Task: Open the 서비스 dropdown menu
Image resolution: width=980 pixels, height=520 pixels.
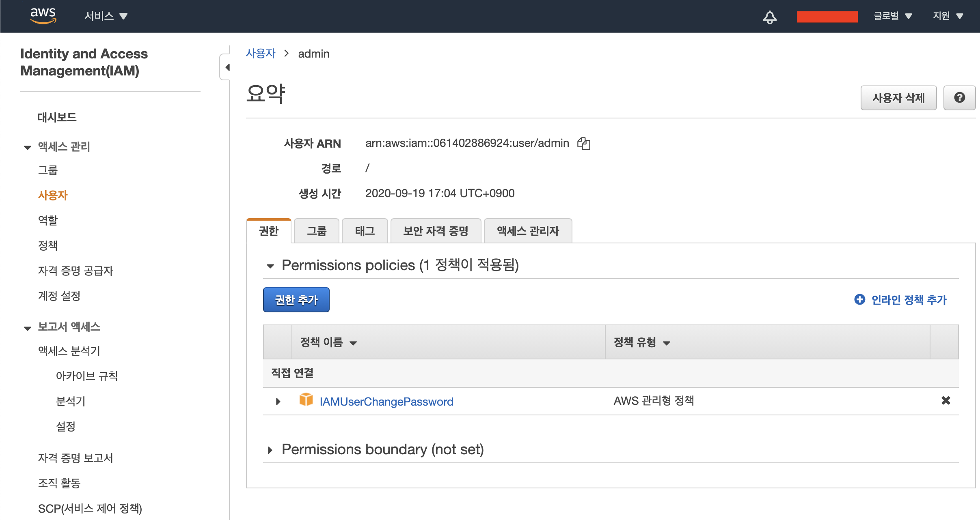Action: 106,16
